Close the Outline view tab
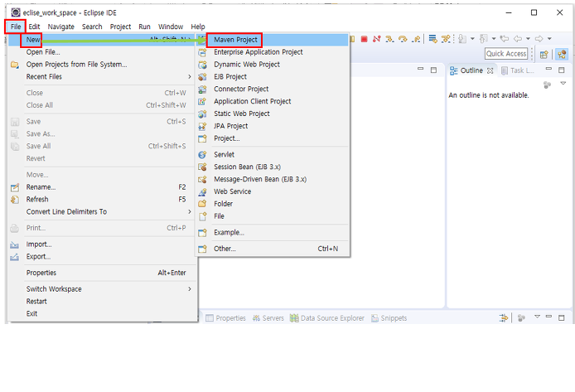The image size is (575, 392). [490, 70]
